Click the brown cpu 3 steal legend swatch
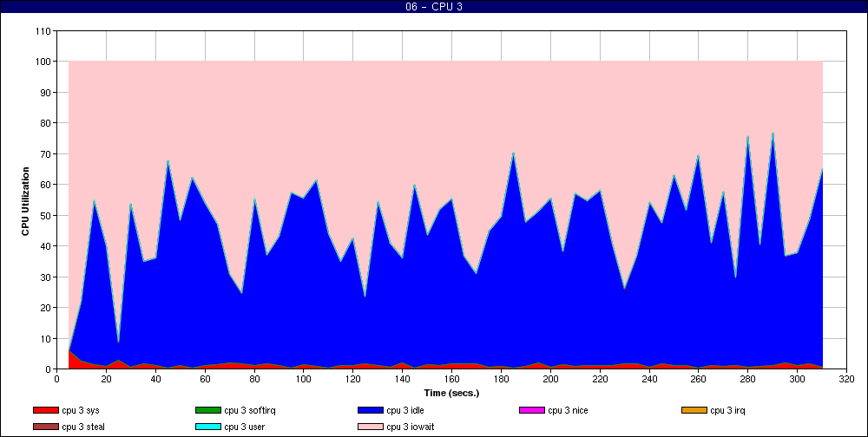This screenshot has height=437, width=868. point(45,427)
